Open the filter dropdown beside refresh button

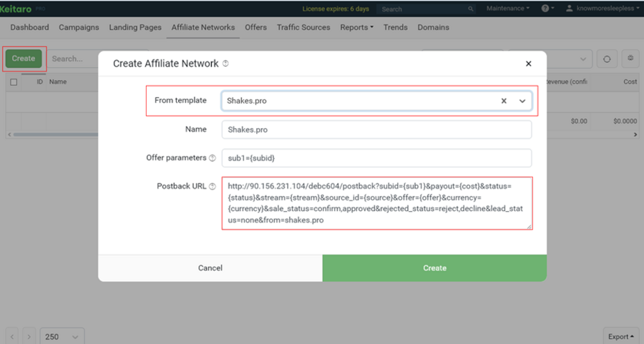pos(550,59)
